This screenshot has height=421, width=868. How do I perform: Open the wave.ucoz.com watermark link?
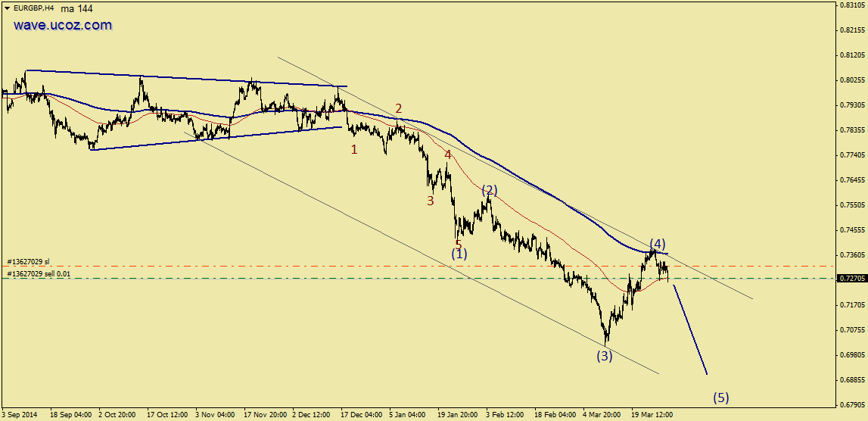pyautogui.click(x=62, y=25)
